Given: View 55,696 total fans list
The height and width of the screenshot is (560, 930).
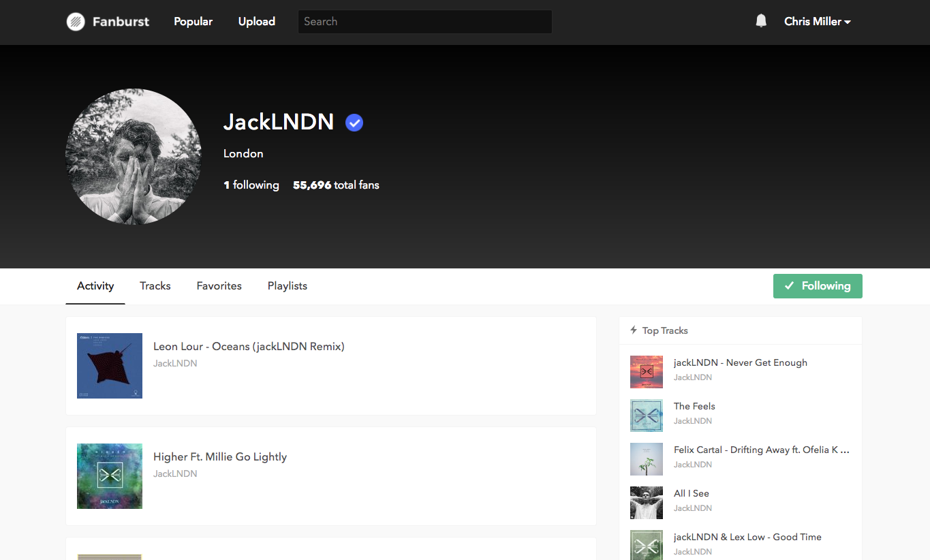Looking at the screenshot, I should [x=336, y=185].
